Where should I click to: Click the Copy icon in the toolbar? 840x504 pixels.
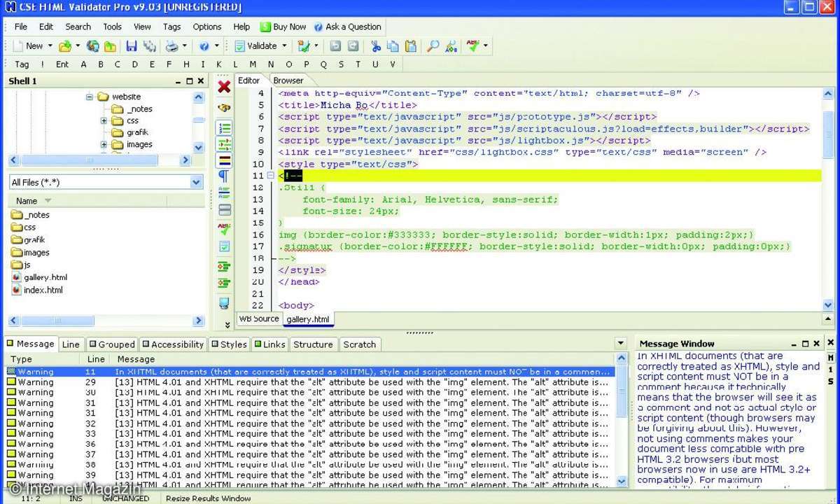(393, 46)
